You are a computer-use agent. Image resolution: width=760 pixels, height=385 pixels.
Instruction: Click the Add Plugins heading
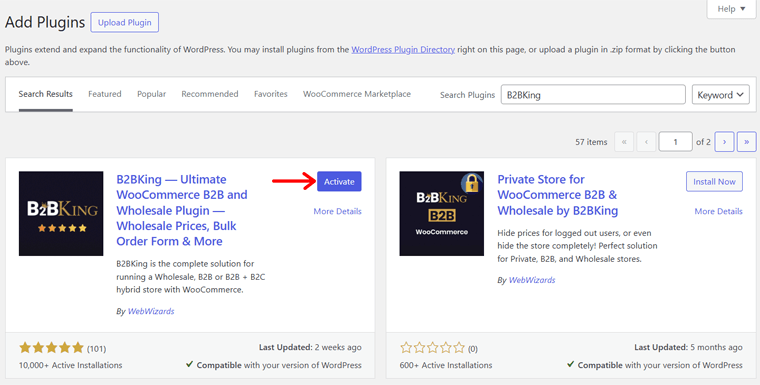pyautogui.click(x=45, y=22)
